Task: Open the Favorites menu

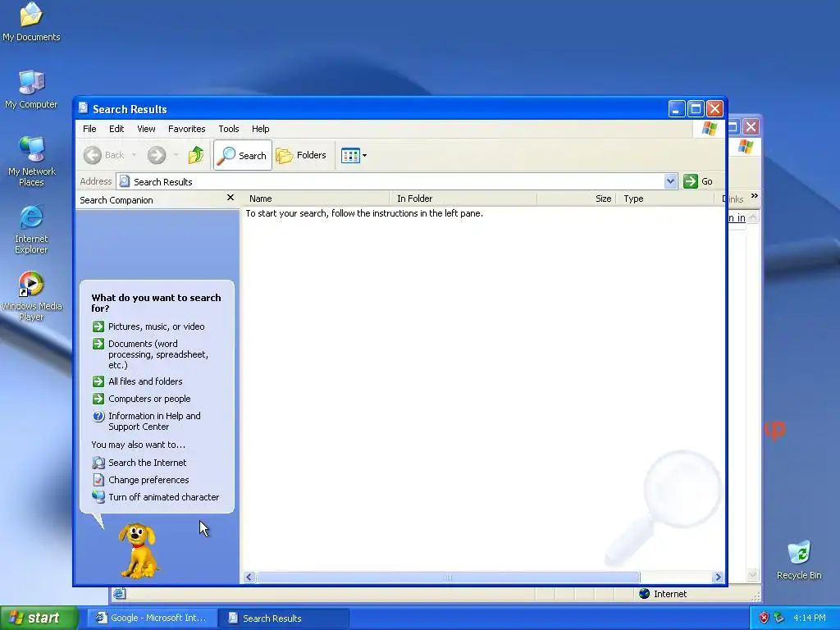Action: click(186, 129)
